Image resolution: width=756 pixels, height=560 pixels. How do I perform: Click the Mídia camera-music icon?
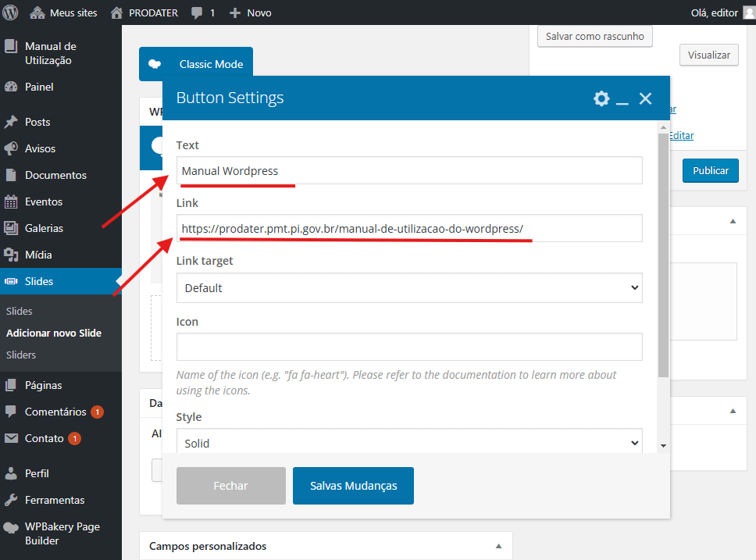pyautogui.click(x=11, y=255)
